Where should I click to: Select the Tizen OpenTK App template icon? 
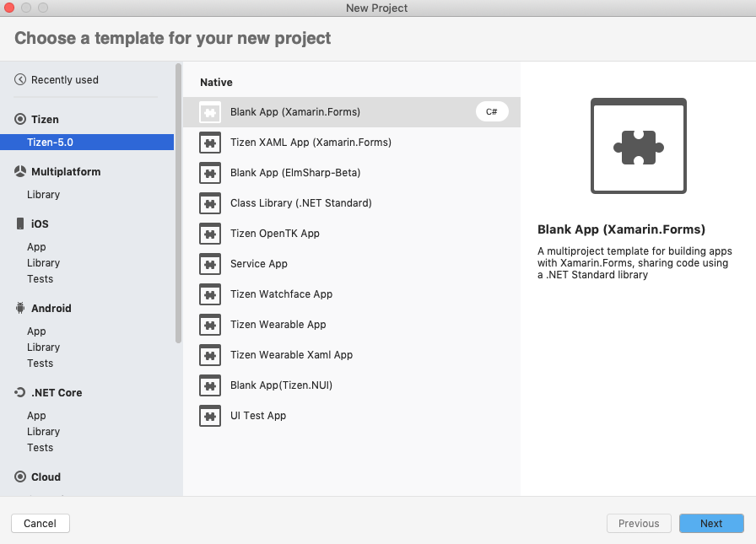pos(209,234)
